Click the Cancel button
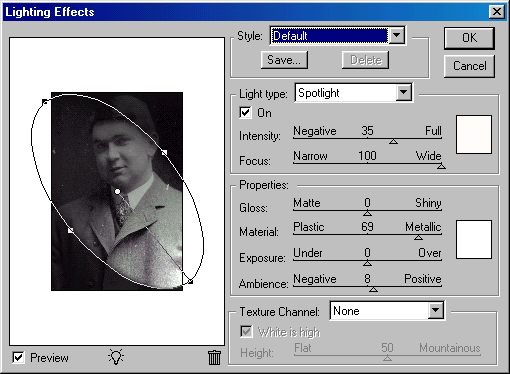This screenshot has width=510, height=374. click(x=469, y=66)
